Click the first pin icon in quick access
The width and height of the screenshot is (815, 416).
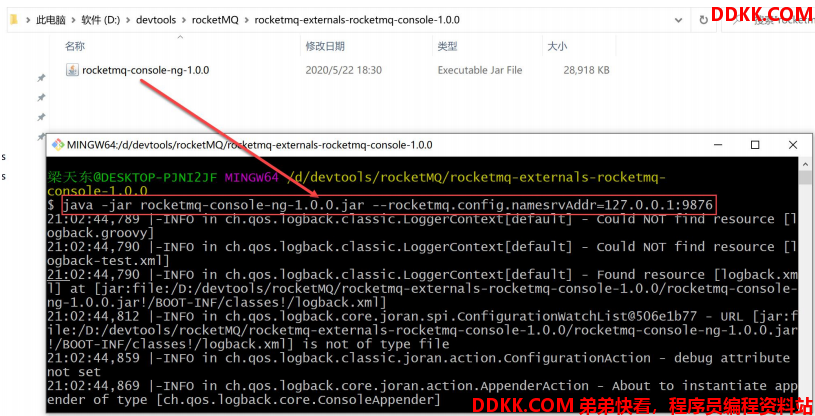pyautogui.click(x=41, y=78)
